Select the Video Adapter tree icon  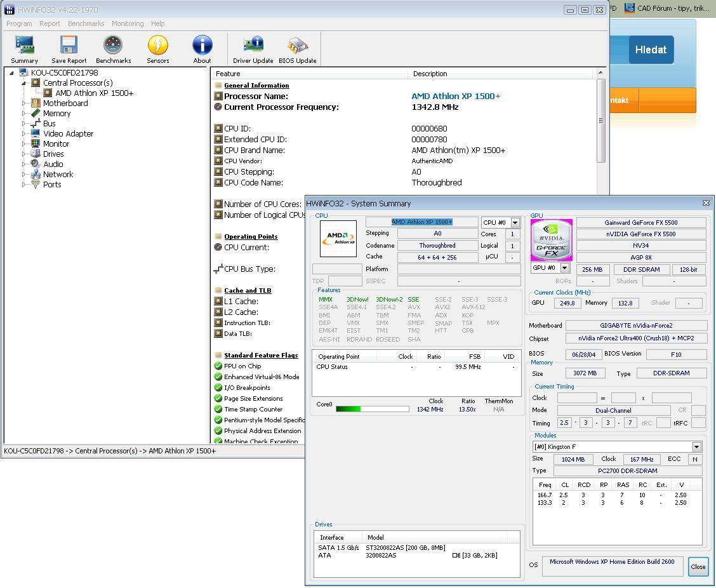click(36, 133)
